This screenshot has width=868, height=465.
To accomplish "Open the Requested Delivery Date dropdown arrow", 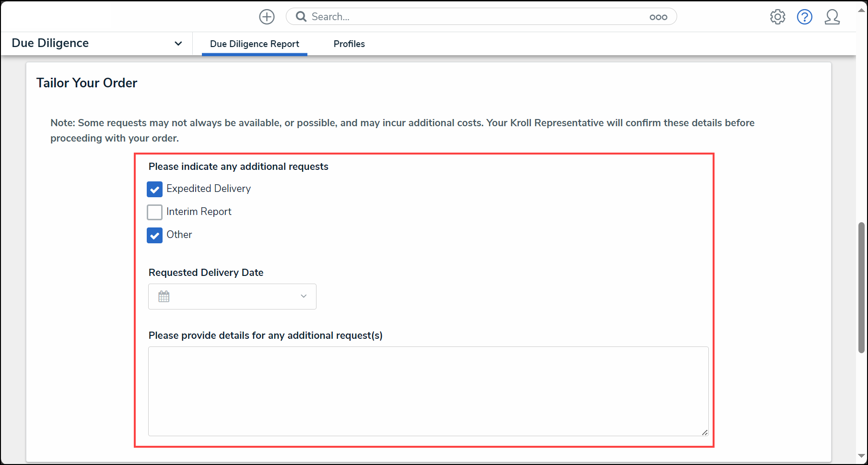I will click(x=304, y=296).
